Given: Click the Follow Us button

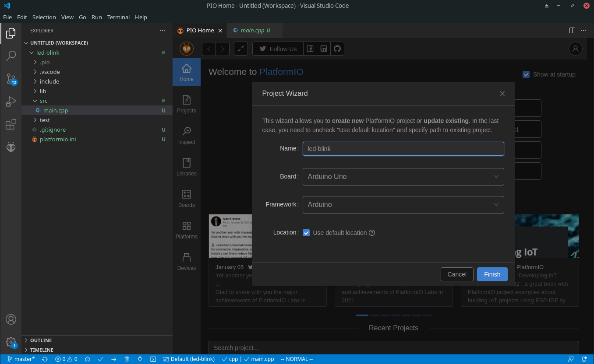Looking at the screenshot, I should coord(278,49).
